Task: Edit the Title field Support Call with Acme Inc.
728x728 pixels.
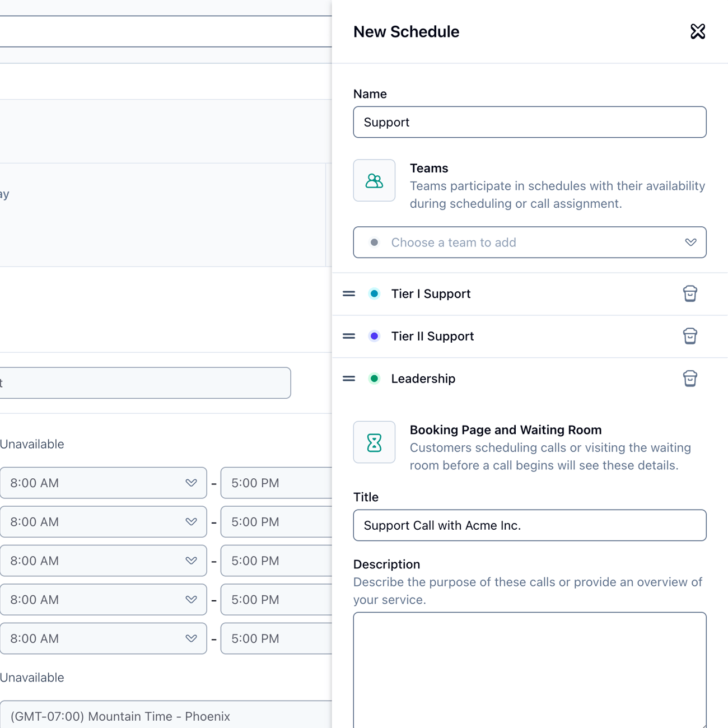Action: [530, 525]
